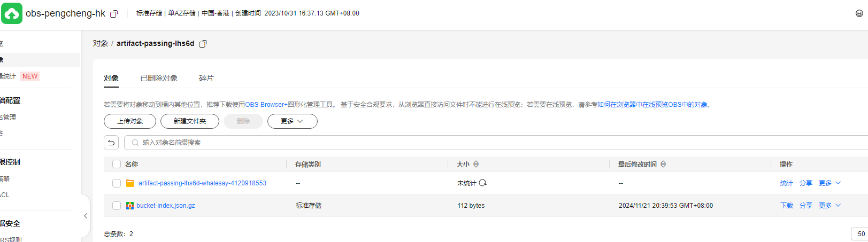Download bucket-index.json.gz via 下载 link
This screenshot has width=868, height=242.
coord(786,206)
